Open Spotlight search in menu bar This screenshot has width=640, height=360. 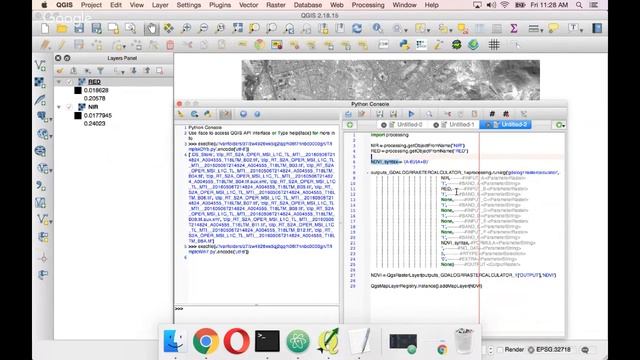[579, 5]
